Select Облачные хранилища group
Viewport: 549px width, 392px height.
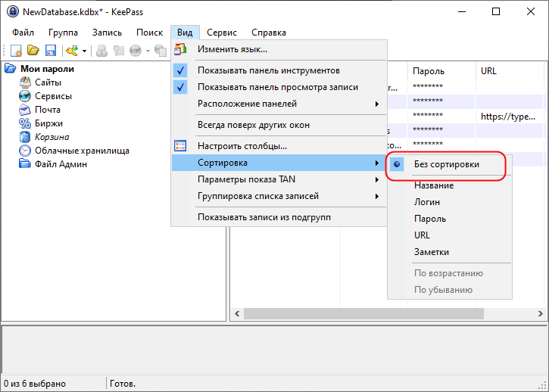[x=82, y=151]
